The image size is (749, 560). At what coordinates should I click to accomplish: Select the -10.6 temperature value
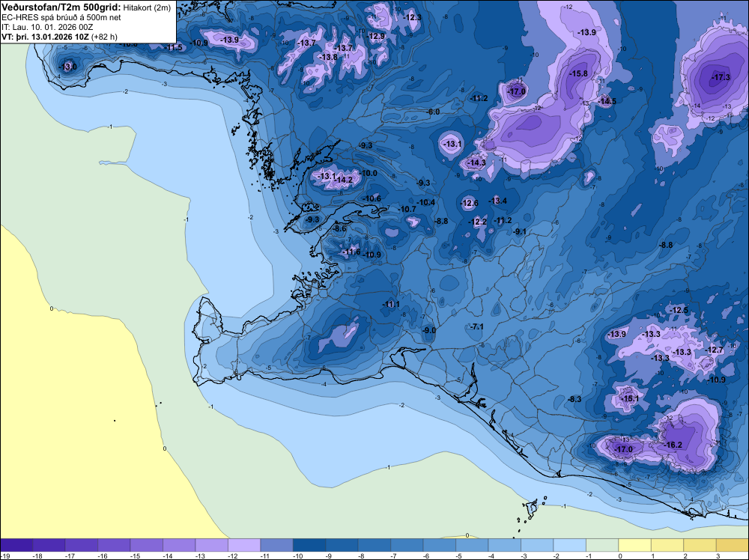372,198
